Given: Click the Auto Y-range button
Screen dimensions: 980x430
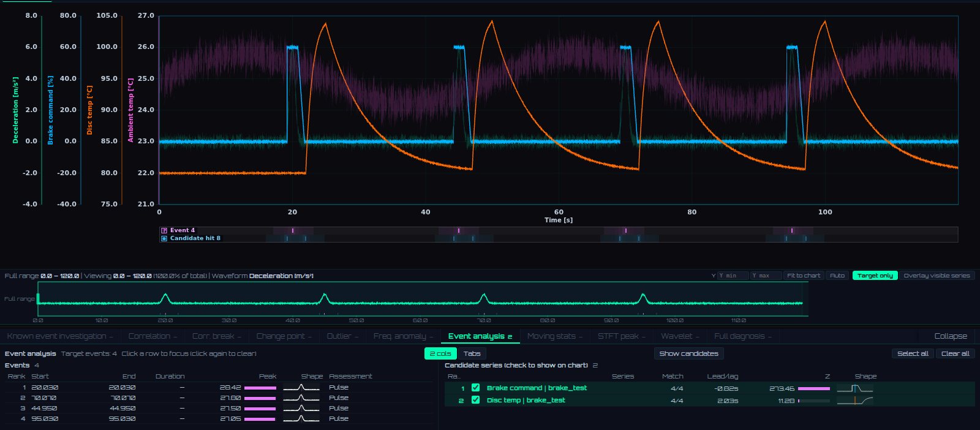Looking at the screenshot, I should pos(837,276).
